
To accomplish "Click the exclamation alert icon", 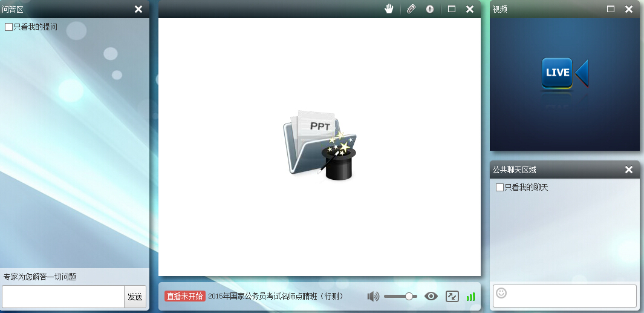I will 430,9.
